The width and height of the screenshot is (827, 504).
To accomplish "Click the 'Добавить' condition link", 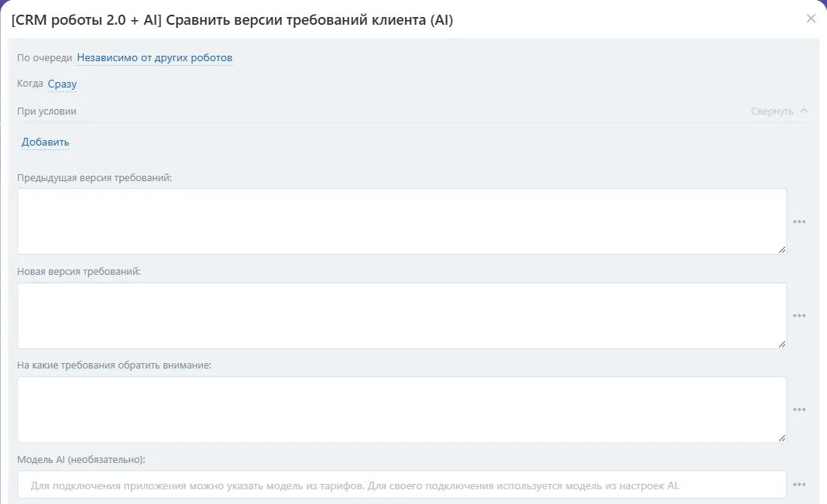I will [46, 142].
